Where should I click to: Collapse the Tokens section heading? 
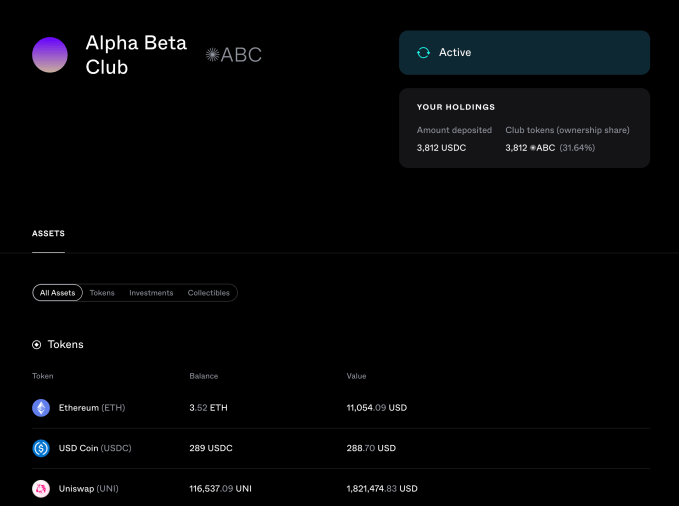[66, 345]
